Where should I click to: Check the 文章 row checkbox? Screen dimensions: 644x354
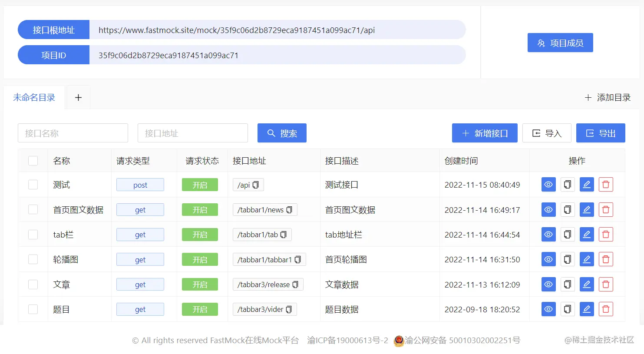tap(33, 285)
